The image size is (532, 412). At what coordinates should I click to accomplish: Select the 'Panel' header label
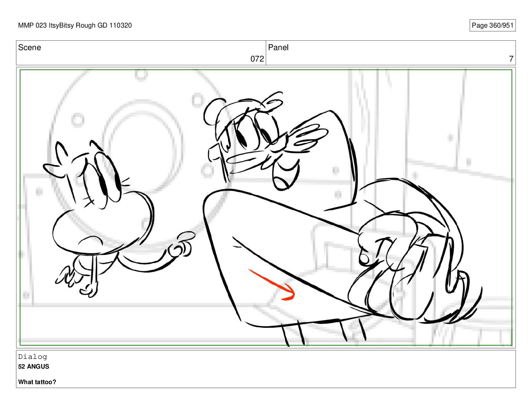coord(278,47)
